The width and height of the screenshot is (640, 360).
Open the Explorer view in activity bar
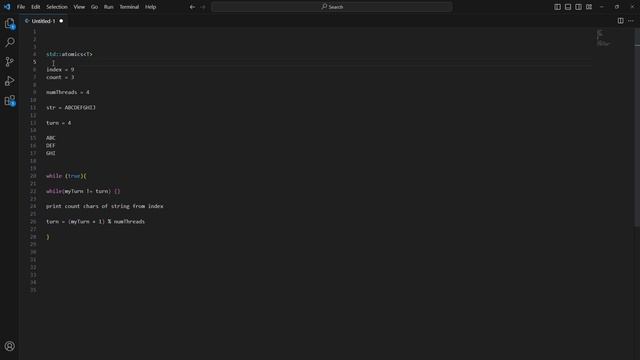pyautogui.click(x=10, y=24)
